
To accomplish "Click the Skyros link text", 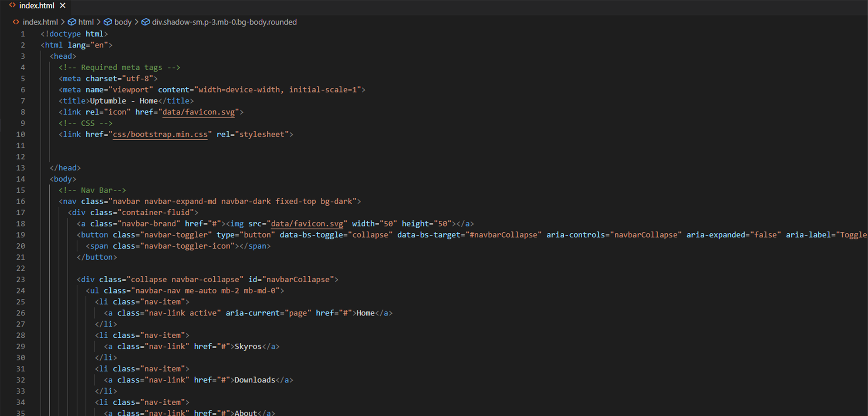I will (248, 346).
